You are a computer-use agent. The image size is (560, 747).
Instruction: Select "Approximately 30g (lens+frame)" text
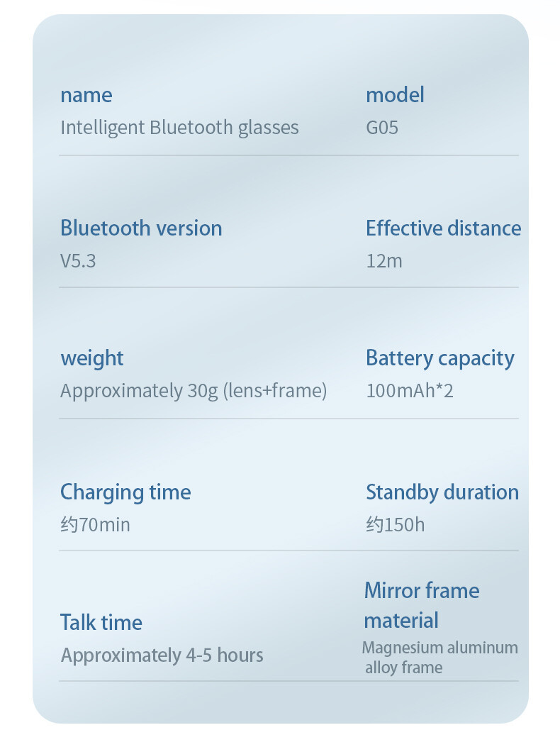click(194, 391)
